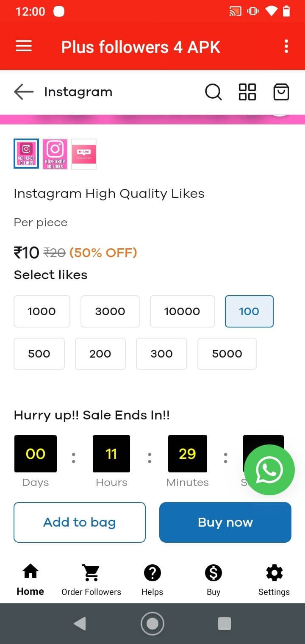The height and width of the screenshot is (644, 305).
Task: Add the item with Add to bag
Action: 80,522
